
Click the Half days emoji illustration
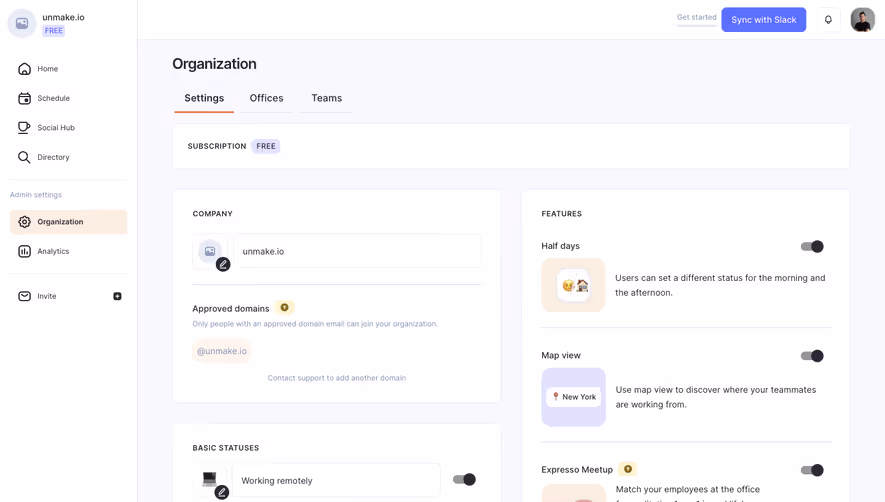(x=573, y=285)
